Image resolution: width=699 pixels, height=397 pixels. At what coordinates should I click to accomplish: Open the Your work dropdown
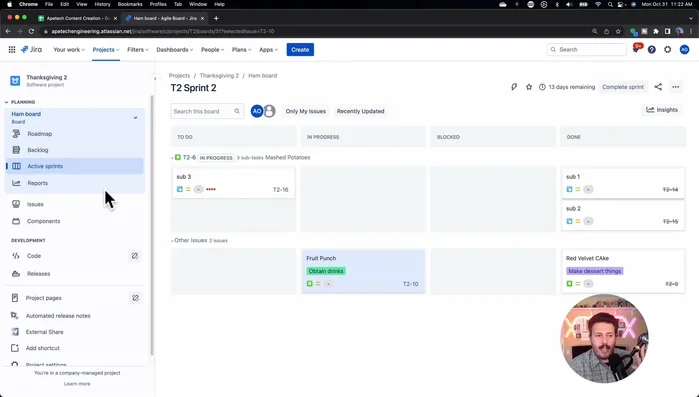click(x=69, y=49)
